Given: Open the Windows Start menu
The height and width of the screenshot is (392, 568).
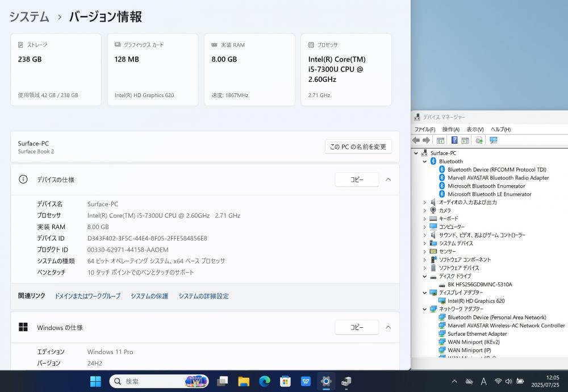Looking at the screenshot, I should (95, 381).
